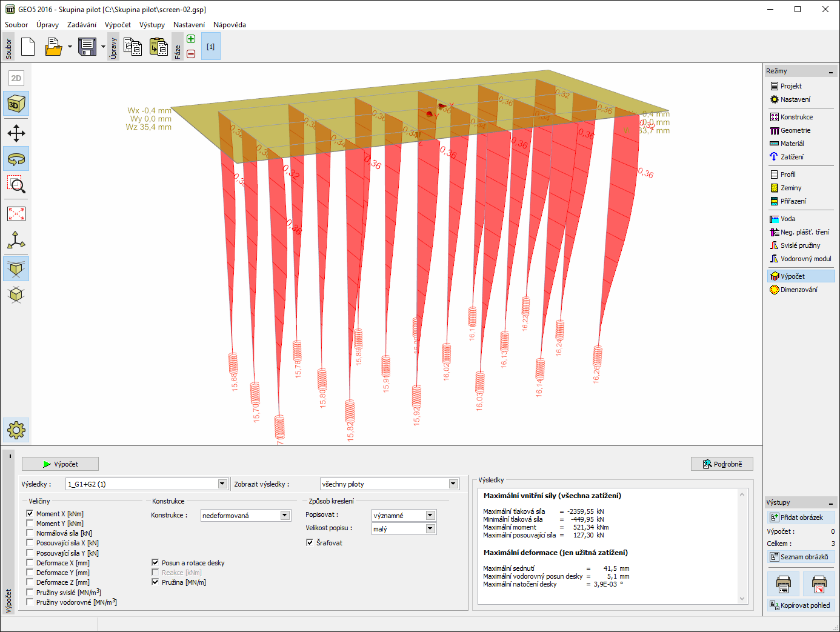Uncheck Posun a rotace desky
The width and height of the screenshot is (840, 632).
[155, 562]
